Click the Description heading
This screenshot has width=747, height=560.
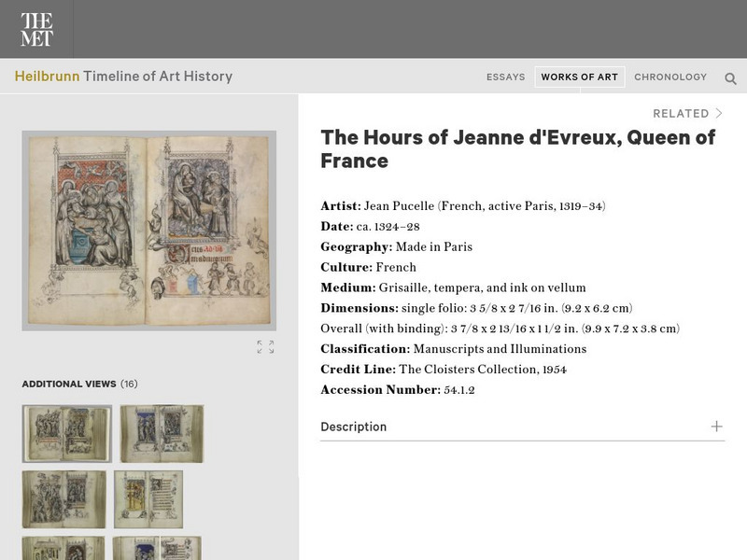pyautogui.click(x=354, y=427)
